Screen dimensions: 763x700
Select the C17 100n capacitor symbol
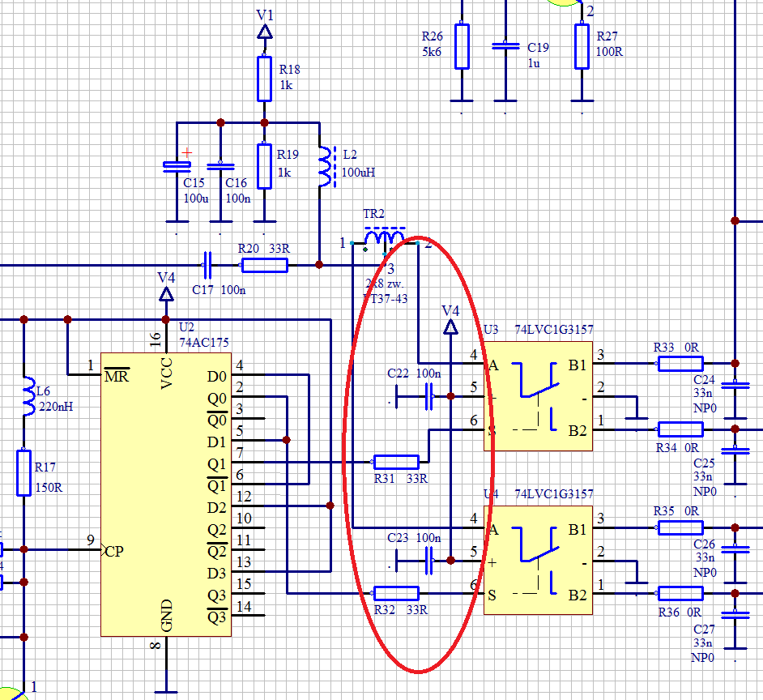coord(207,264)
